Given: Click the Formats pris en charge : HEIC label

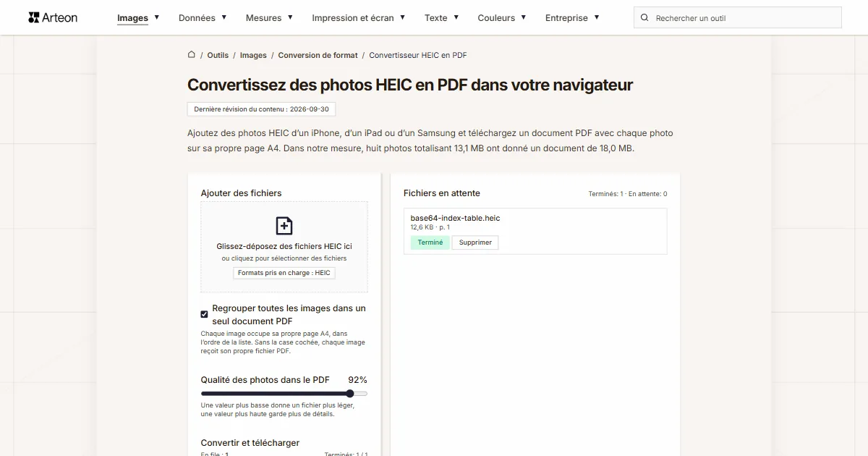Looking at the screenshot, I should pos(284,273).
